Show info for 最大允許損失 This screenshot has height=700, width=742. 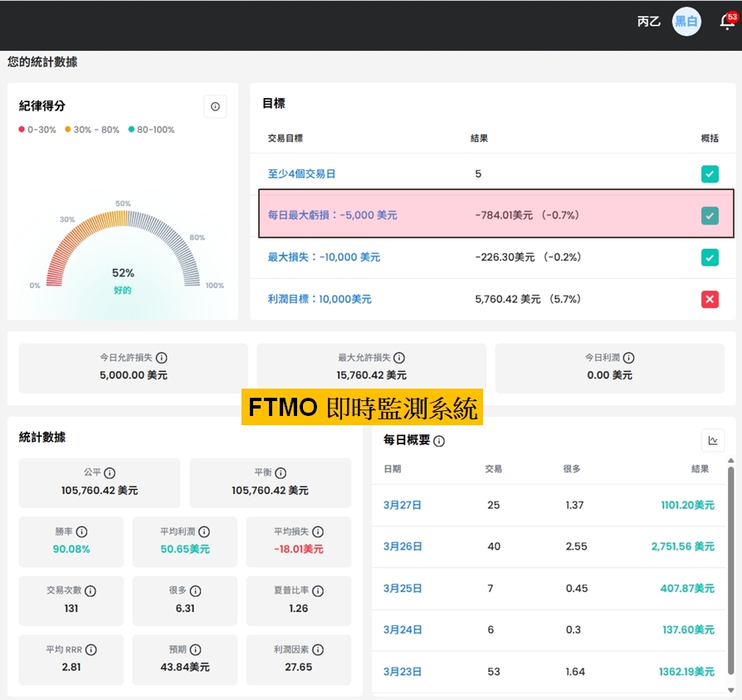click(x=399, y=358)
